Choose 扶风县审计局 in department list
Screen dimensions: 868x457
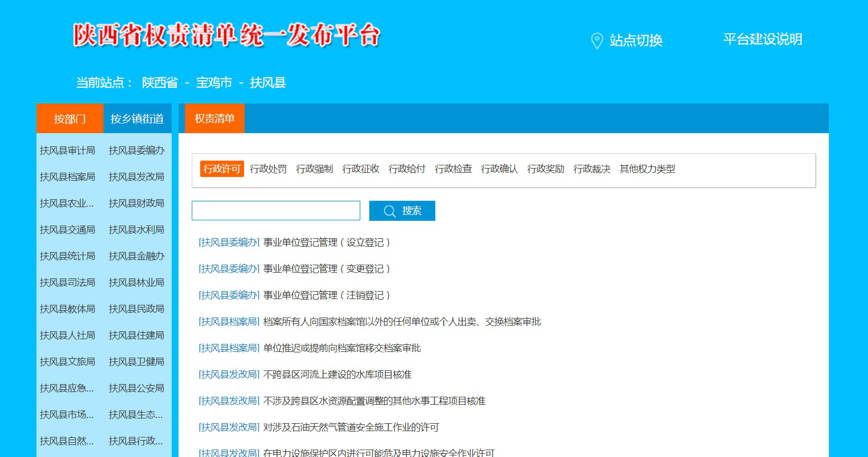[x=68, y=151]
